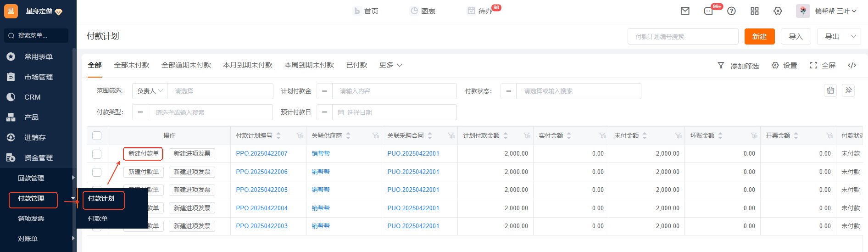868x252 pixels.
Task: Open 计划付款金 operator selector
Action: tap(324, 91)
